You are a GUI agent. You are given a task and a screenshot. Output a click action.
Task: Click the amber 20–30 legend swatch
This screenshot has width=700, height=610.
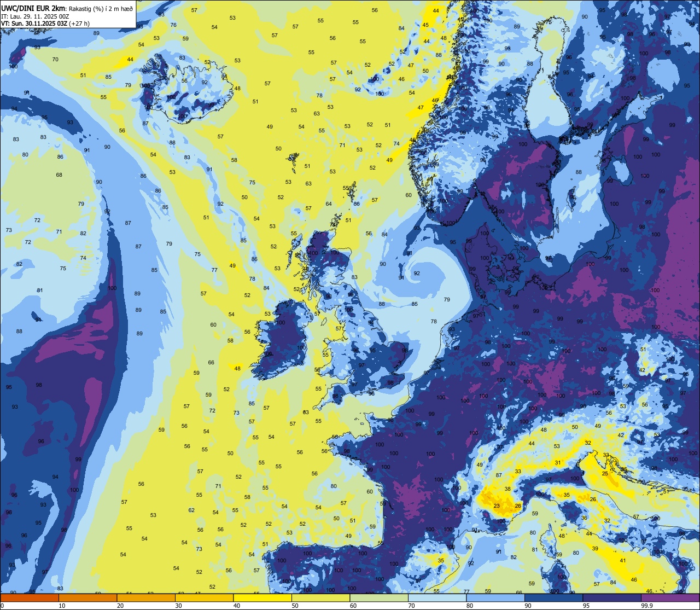(146, 597)
